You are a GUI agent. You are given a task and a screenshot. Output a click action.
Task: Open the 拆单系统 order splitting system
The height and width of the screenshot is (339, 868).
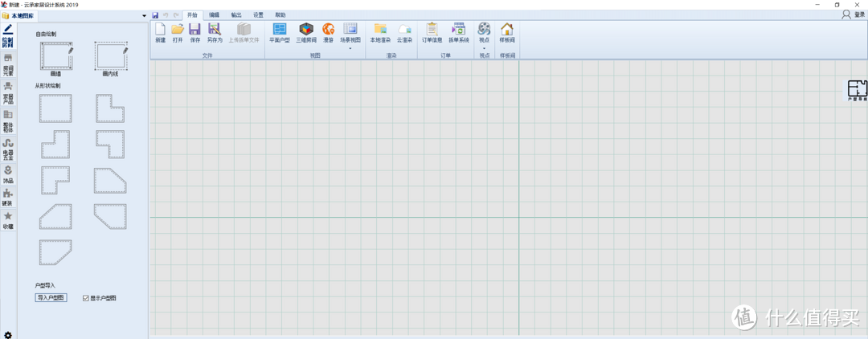click(459, 33)
